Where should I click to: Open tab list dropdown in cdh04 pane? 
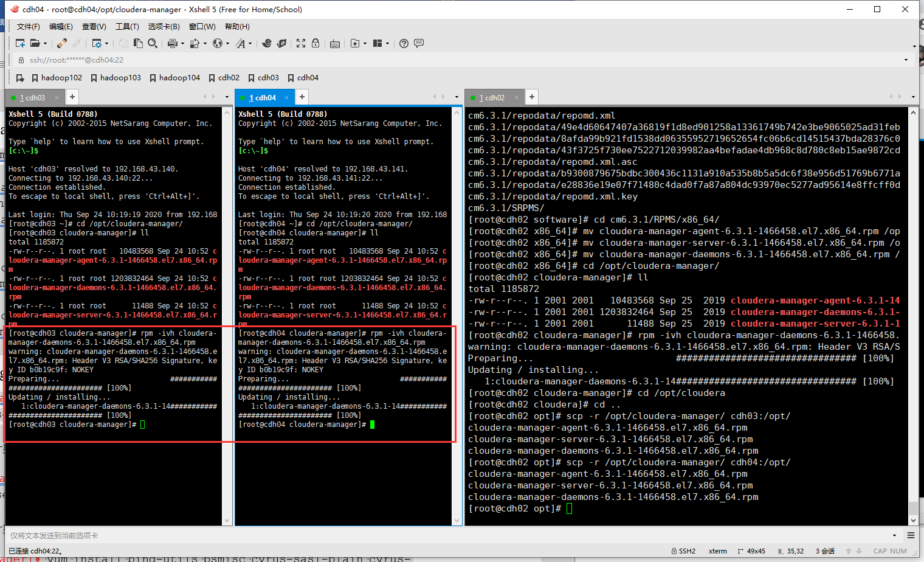(x=457, y=97)
